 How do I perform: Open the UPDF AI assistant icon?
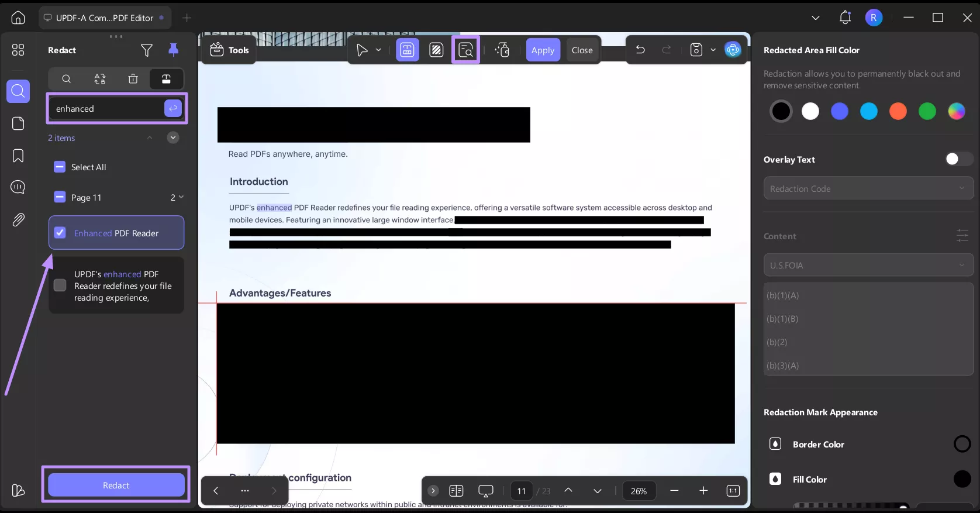point(733,50)
